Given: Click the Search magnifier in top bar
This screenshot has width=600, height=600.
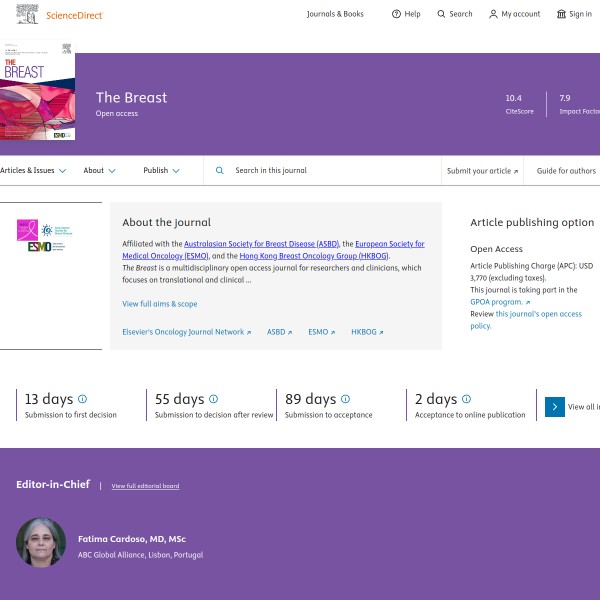Looking at the screenshot, I should (x=442, y=14).
